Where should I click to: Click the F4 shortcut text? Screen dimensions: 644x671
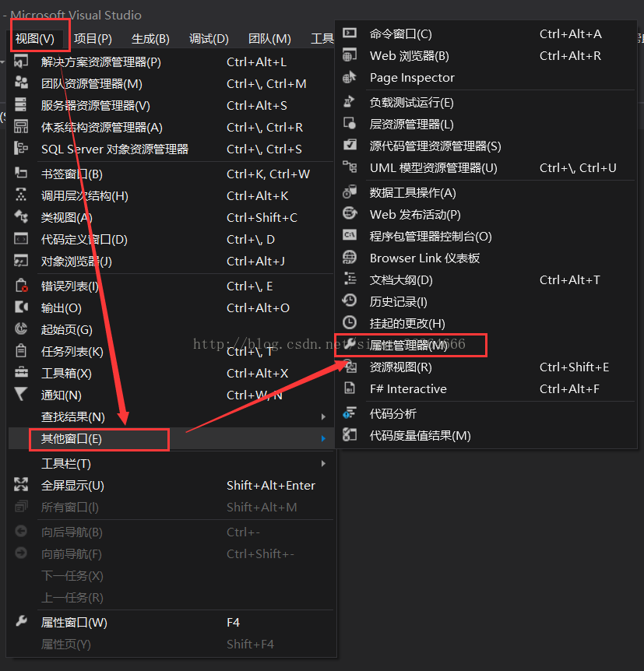click(233, 622)
